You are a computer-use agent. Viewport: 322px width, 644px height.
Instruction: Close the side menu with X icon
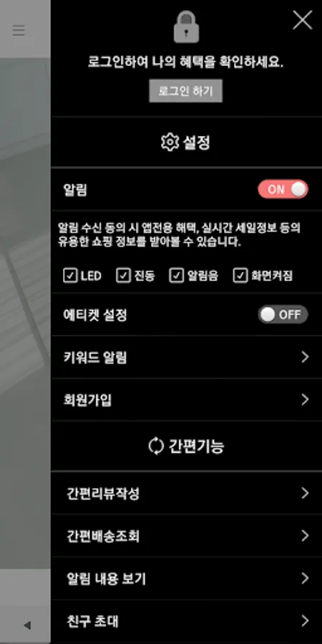pyautogui.click(x=302, y=20)
